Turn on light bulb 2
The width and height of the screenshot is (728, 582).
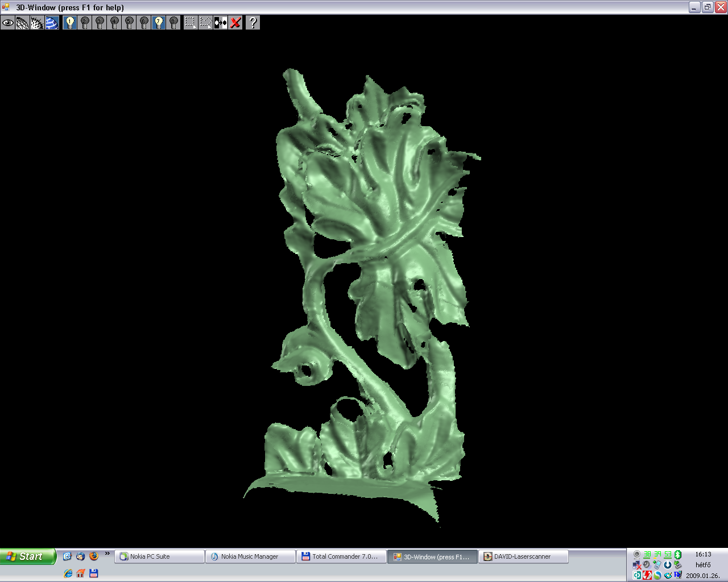tap(85, 23)
